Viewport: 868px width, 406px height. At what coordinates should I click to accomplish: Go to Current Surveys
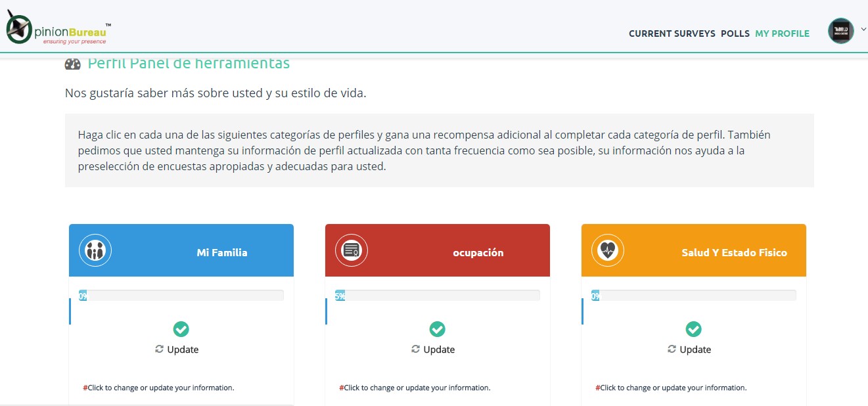[x=672, y=34]
